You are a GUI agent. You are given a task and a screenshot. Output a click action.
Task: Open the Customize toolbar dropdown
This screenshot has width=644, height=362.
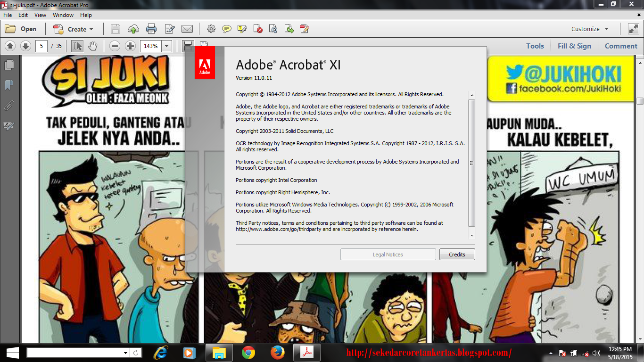tap(590, 29)
